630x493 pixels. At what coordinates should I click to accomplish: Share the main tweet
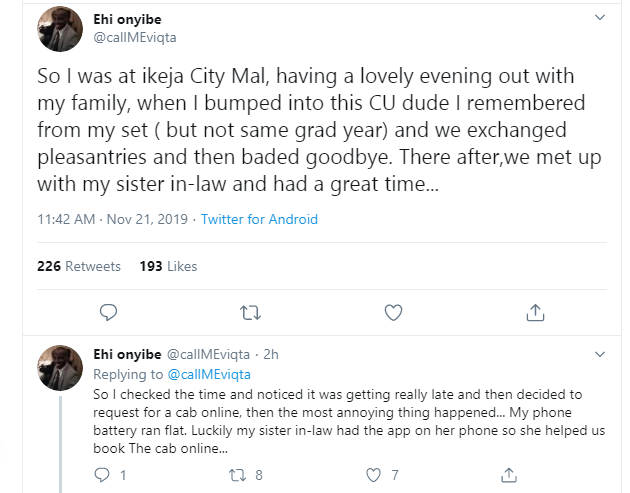point(533,314)
